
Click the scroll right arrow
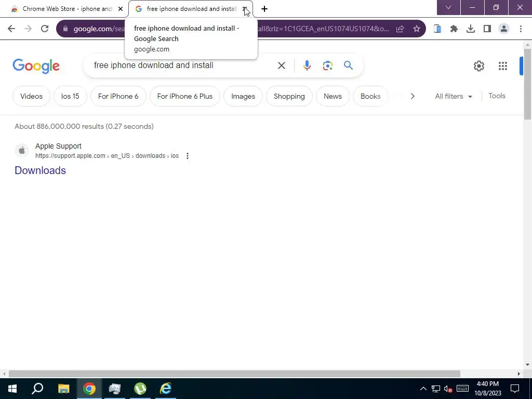(x=519, y=374)
